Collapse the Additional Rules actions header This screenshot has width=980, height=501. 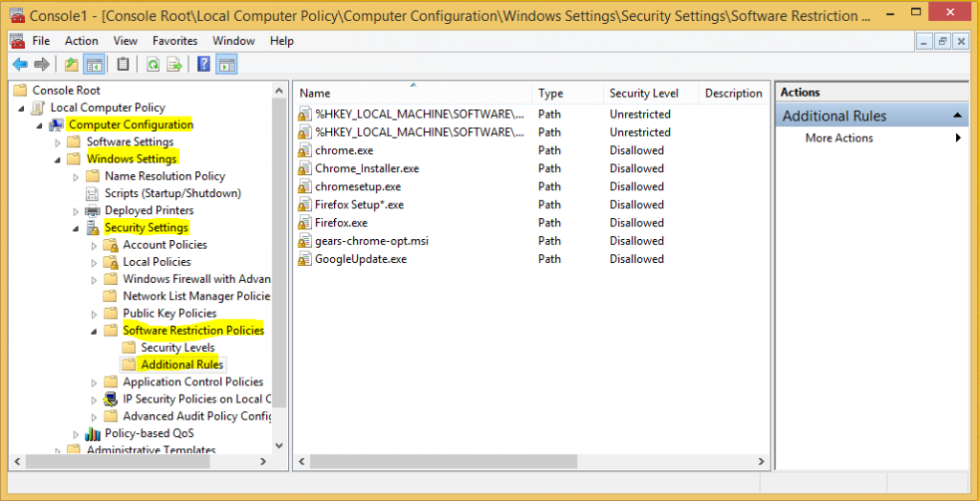click(x=956, y=117)
